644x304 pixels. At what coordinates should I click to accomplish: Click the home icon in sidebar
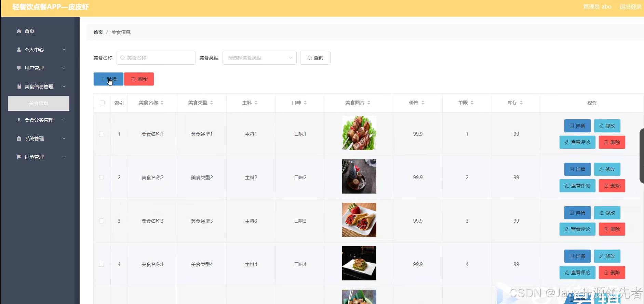[x=19, y=31]
